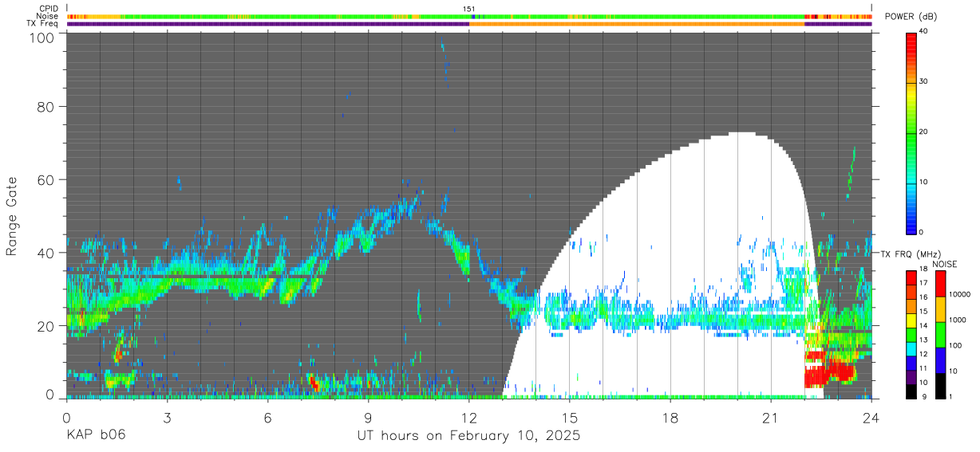The height and width of the screenshot is (452, 980).
Task: Click the 'TX Freq' row label
Action: [43, 23]
